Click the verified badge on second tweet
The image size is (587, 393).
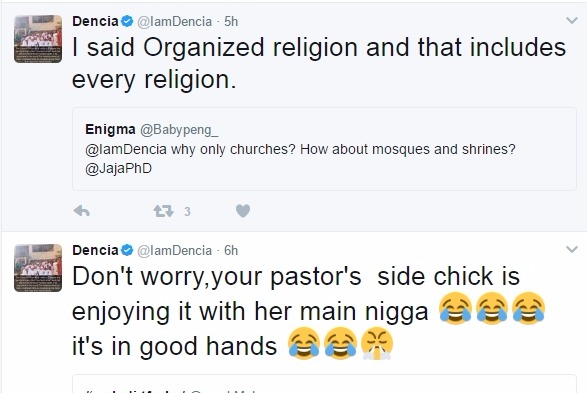click(x=127, y=250)
